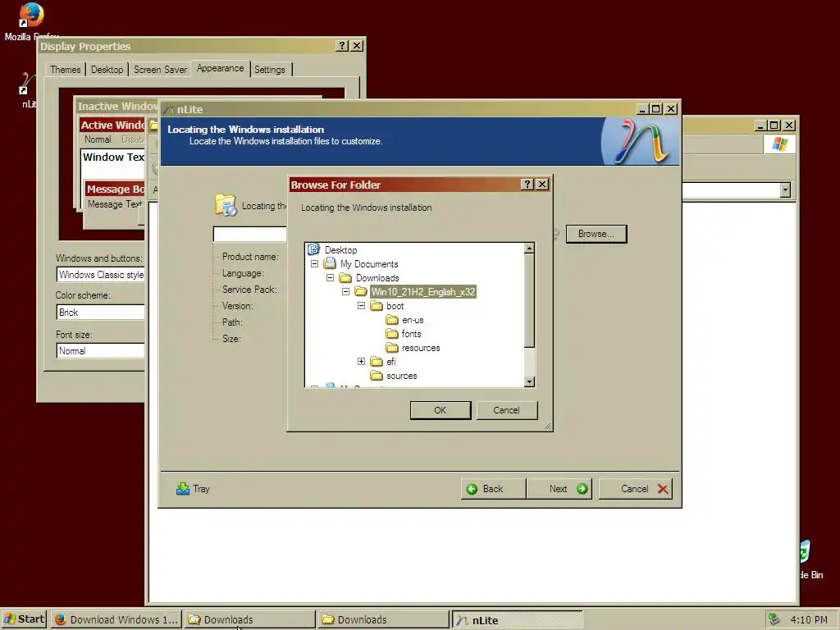Click the sources folder icon
The height and width of the screenshot is (630, 840).
point(377,376)
